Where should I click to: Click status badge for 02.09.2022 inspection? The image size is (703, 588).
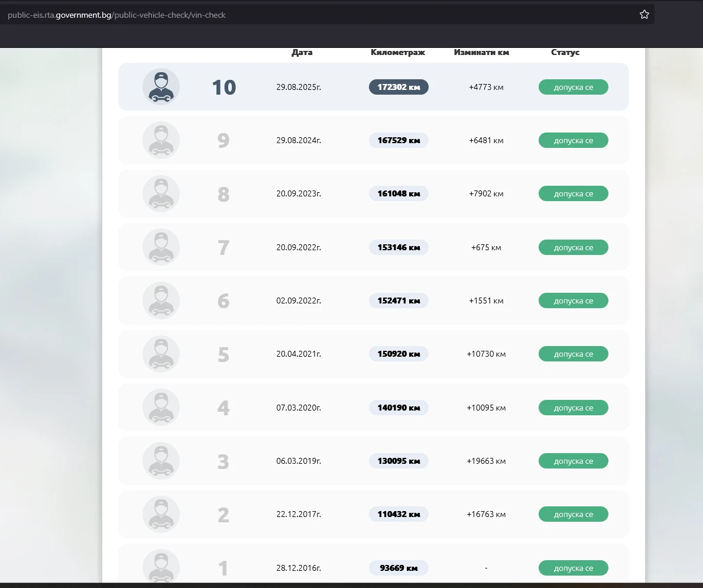[x=573, y=301]
